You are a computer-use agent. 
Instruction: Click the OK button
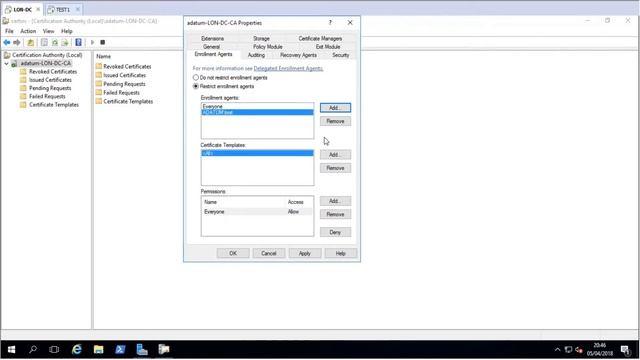tap(233, 253)
